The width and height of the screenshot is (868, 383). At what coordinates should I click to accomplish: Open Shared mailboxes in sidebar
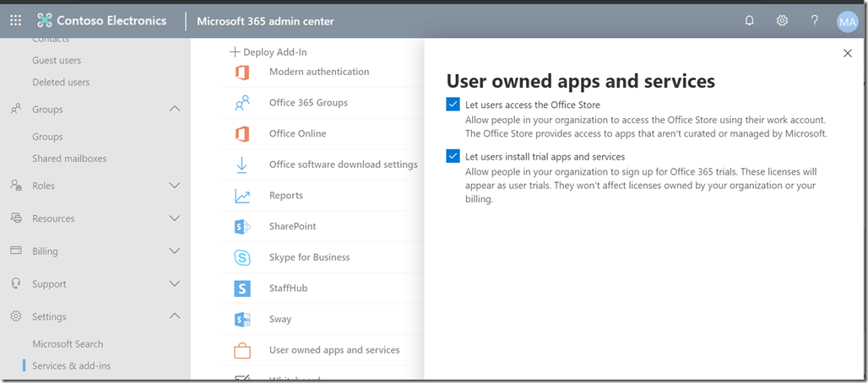(x=69, y=159)
